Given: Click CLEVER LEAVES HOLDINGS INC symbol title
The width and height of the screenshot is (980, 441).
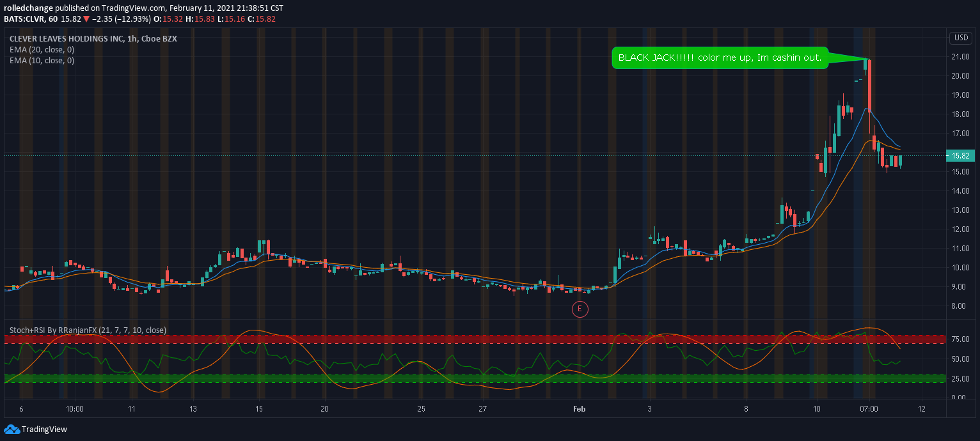Looking at the screenshot, I should tap(67, 38).
